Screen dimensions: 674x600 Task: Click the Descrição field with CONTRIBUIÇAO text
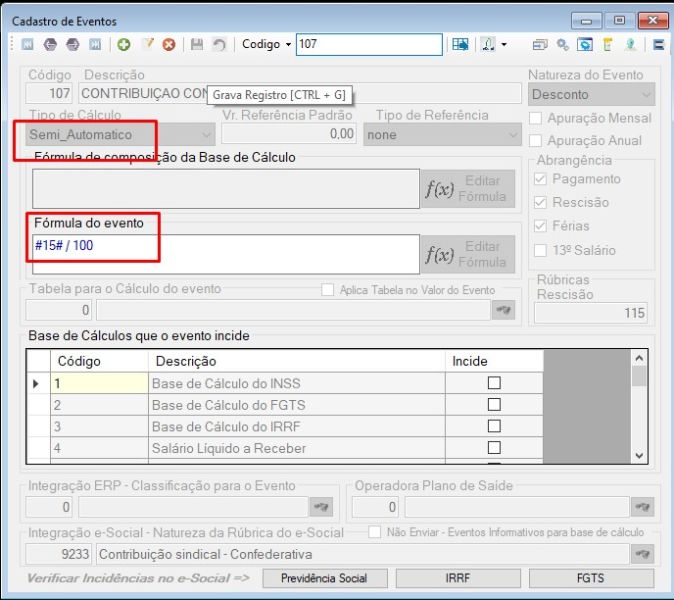click(300, 93)
